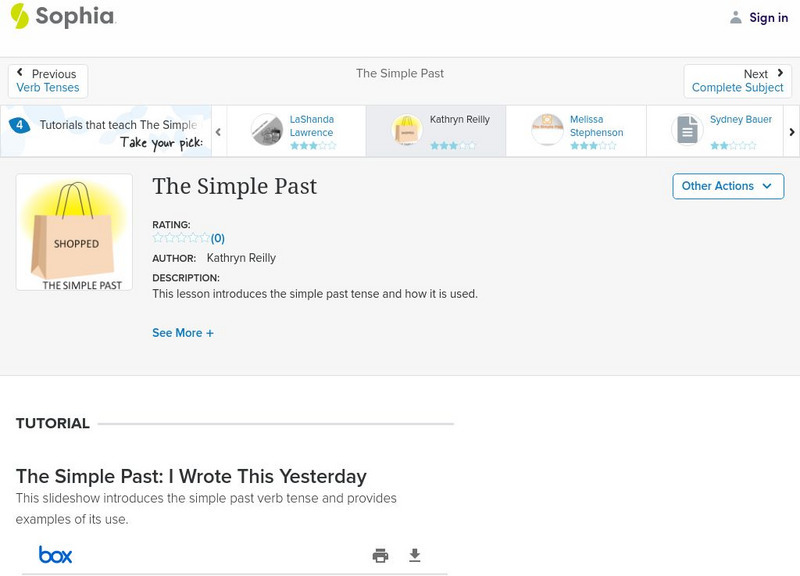Click Kathryn Reilly's avatar thumbnail
The height and width of the screenshot is (576, 800).
(405, 130)
